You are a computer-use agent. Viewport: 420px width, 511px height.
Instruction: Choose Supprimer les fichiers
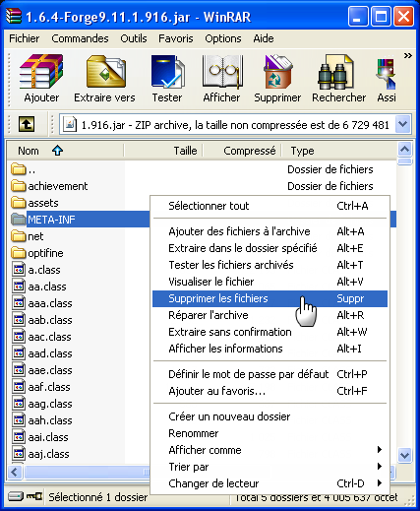(x=270, y=298)
